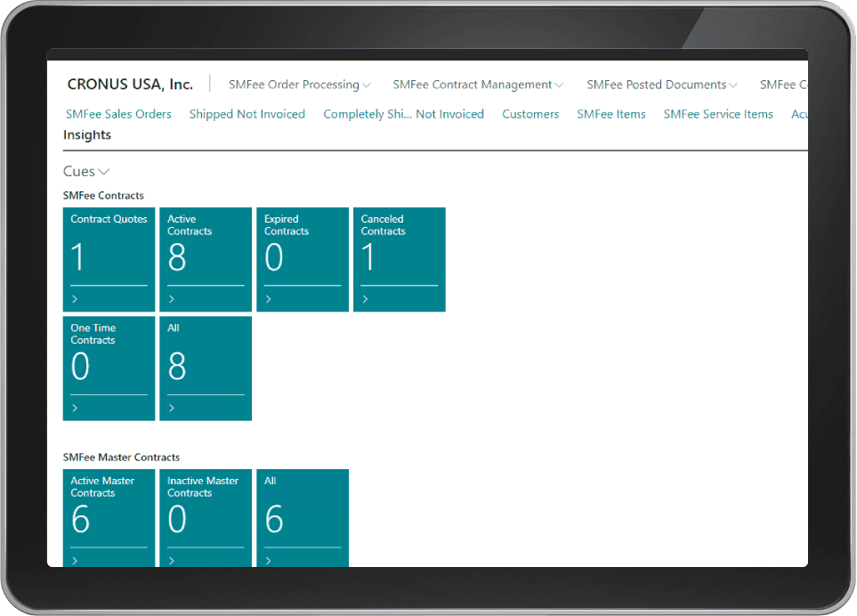Open Shipped Not Invoiced list
857x616 pixels.
point(247,114)
